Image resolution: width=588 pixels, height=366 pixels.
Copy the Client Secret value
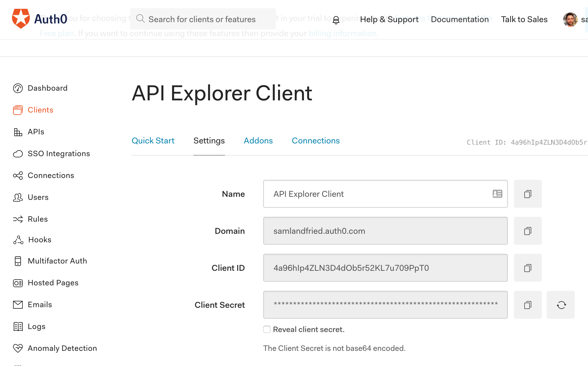528,305
